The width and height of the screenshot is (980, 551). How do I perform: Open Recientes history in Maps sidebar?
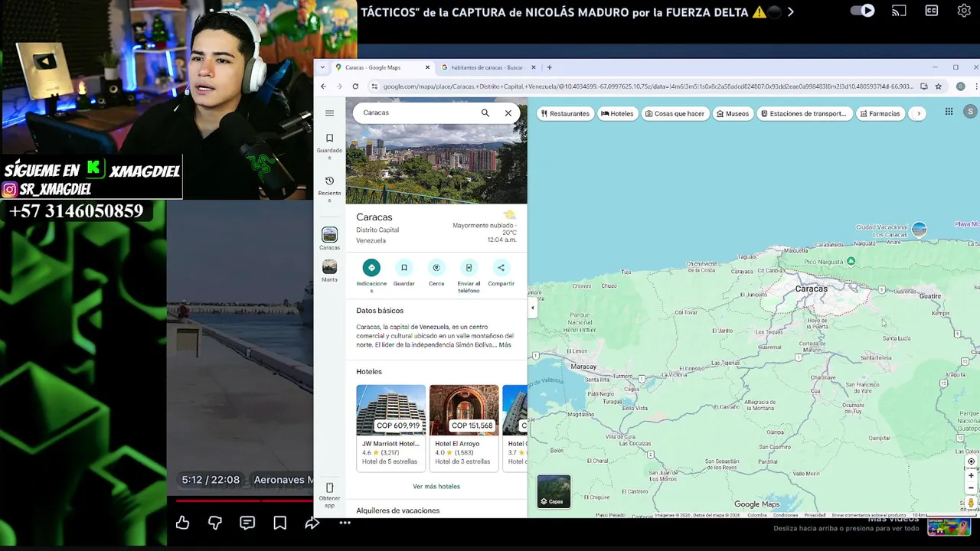coord(329,188)
